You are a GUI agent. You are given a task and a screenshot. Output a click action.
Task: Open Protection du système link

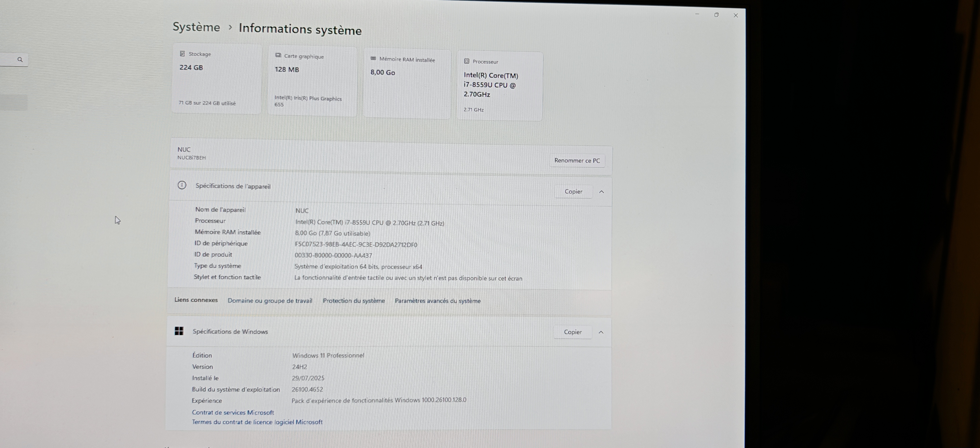coord(353,301)
